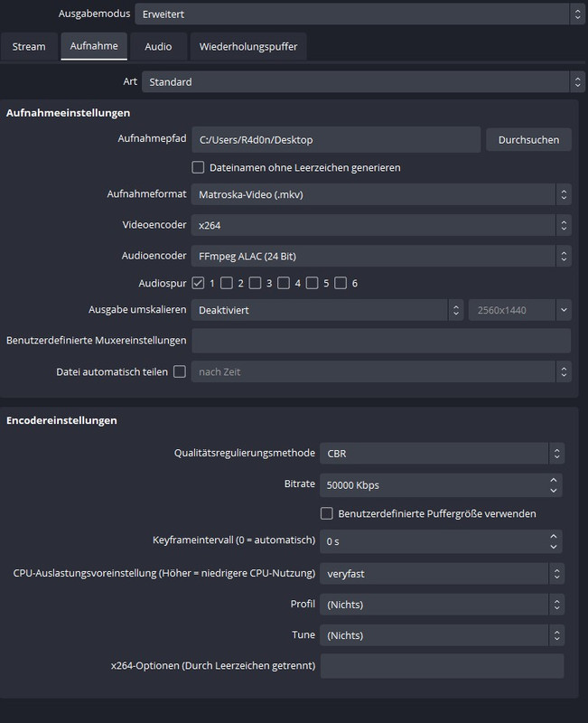The height and width of the screenshot is (723, 588).
Task: Open the Videoencoder x264 dropdown
Action: coord(381,225)
